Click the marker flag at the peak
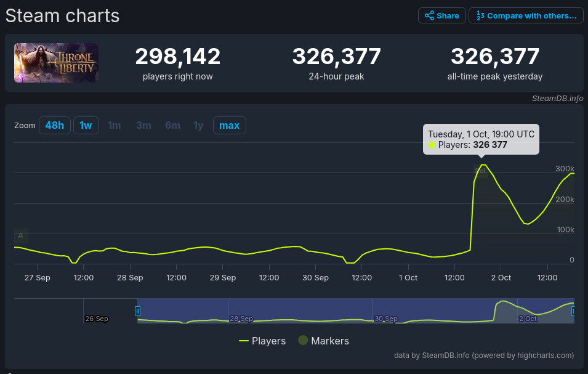The image size is (588, 374). click(x=482, y=171)
